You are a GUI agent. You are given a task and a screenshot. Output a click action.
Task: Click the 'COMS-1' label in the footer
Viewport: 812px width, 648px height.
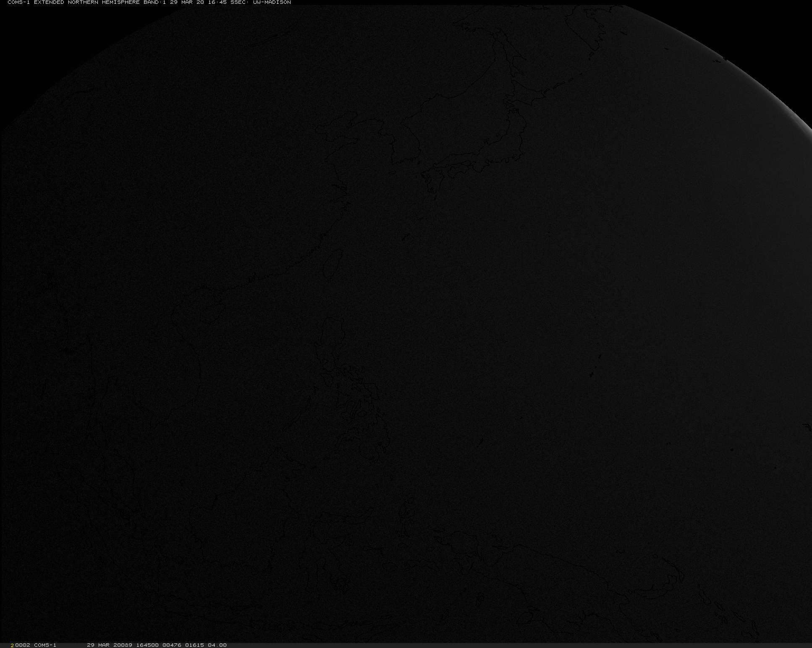[45, 645]
